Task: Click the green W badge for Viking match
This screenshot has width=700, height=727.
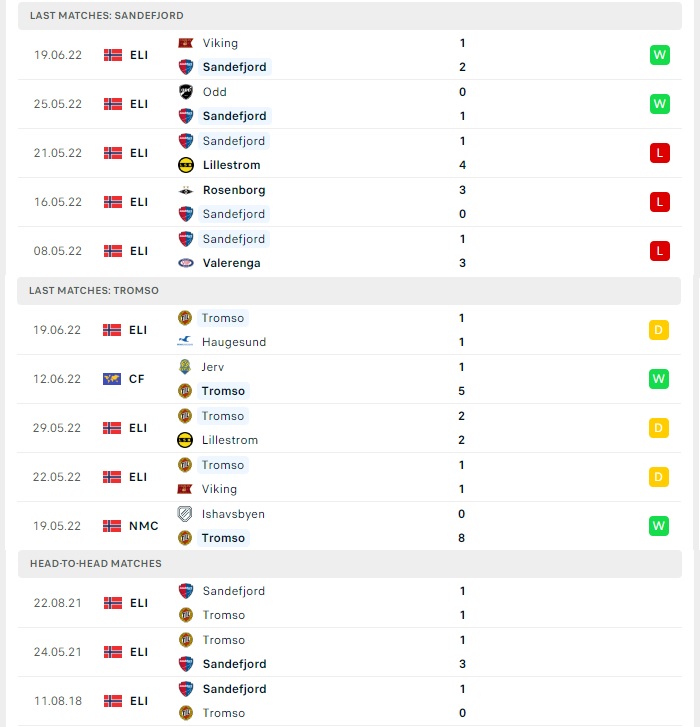Action: click(x=660, y=55)
